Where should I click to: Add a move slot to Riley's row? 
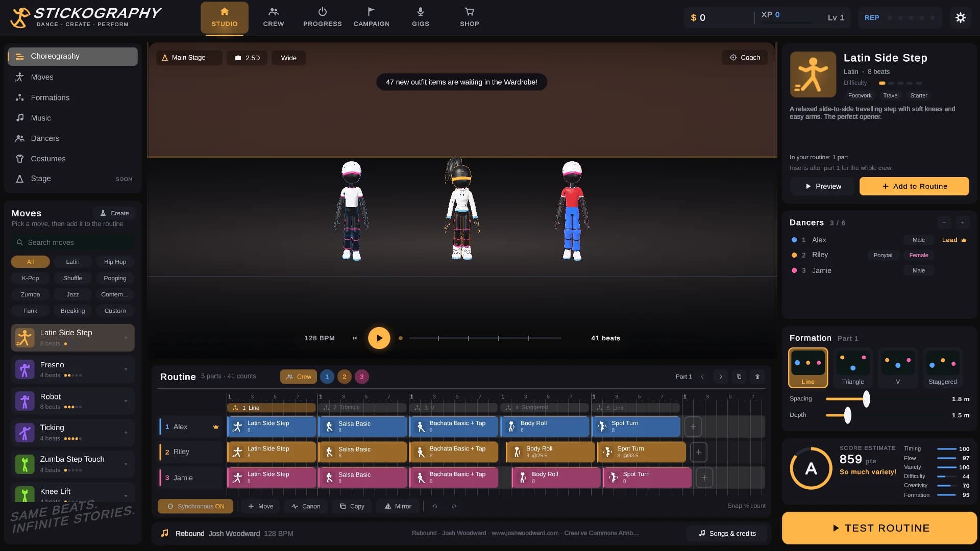click(x=699, y=452)
